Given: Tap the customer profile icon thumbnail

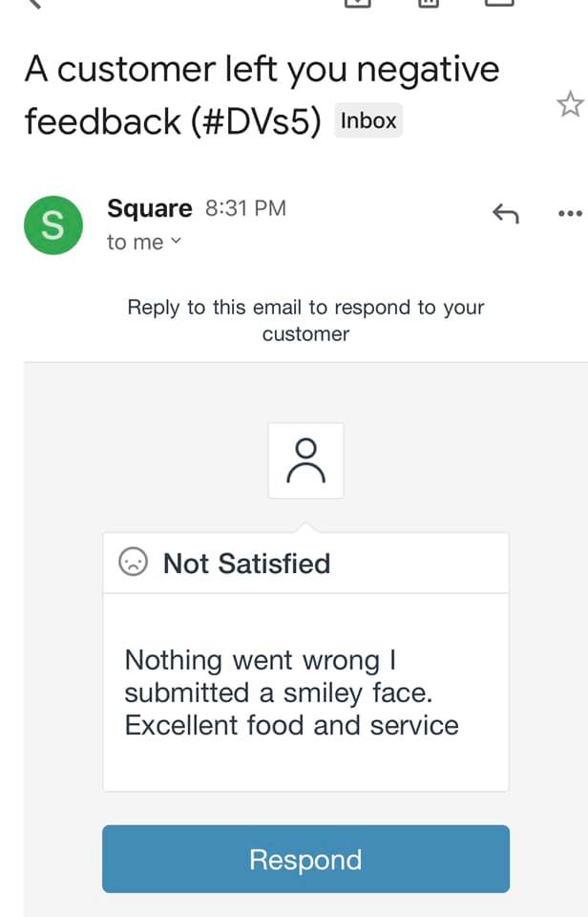Looking at the screenshot, I should point(305,460).
